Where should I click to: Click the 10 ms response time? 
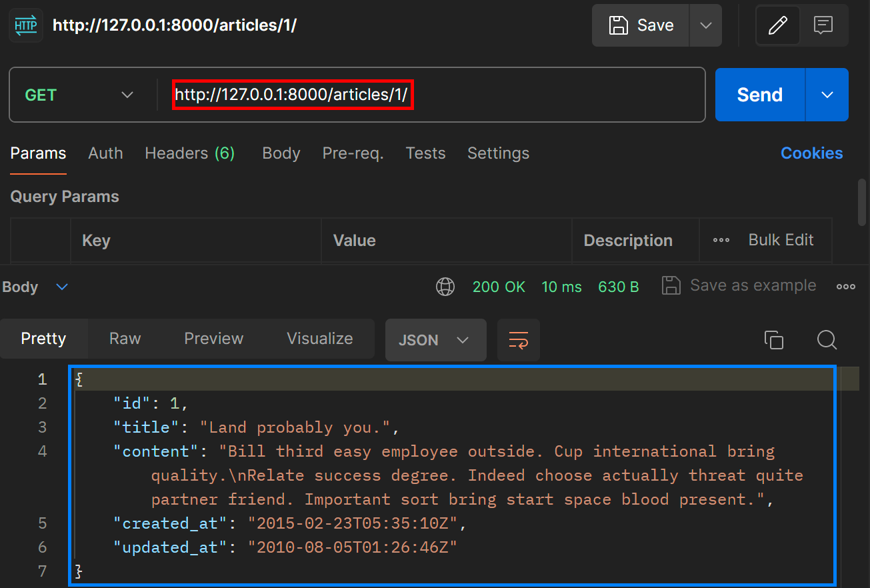pos(561,287)
